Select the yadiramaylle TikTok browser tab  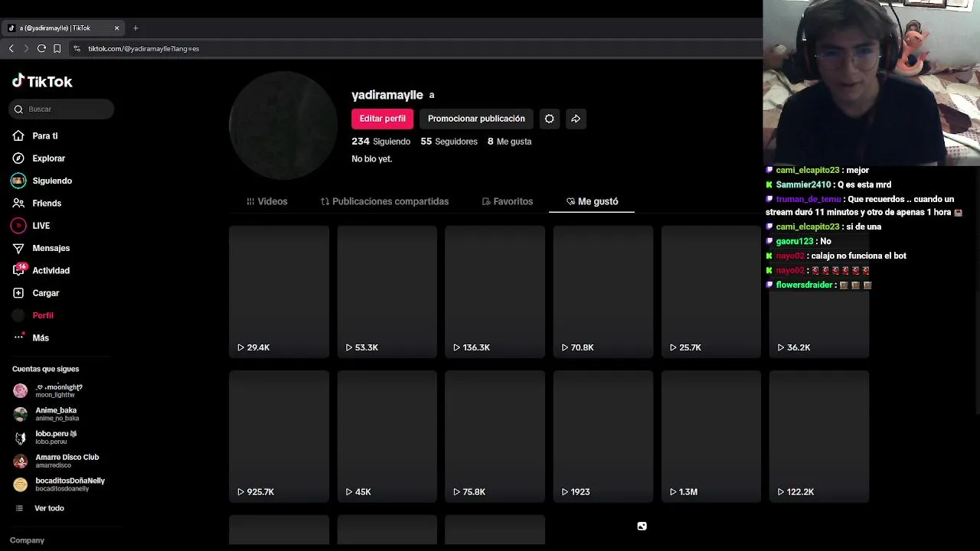(x=63, y=28)
